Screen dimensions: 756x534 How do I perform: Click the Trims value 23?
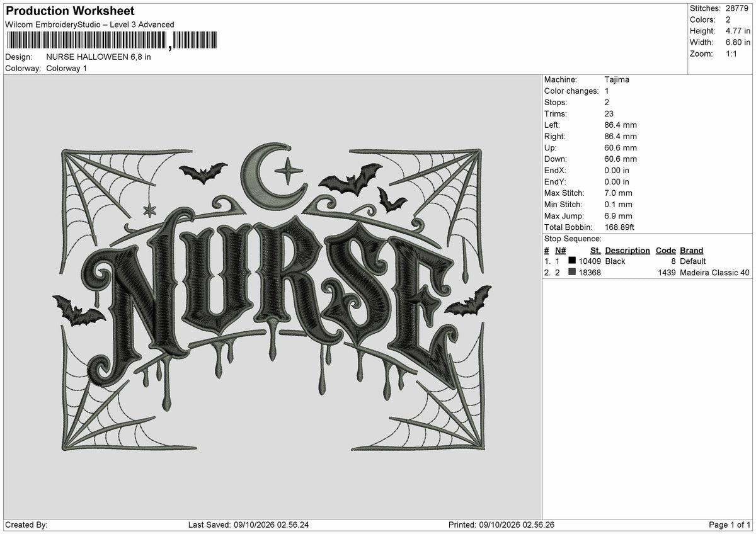(x=609, y=113)
